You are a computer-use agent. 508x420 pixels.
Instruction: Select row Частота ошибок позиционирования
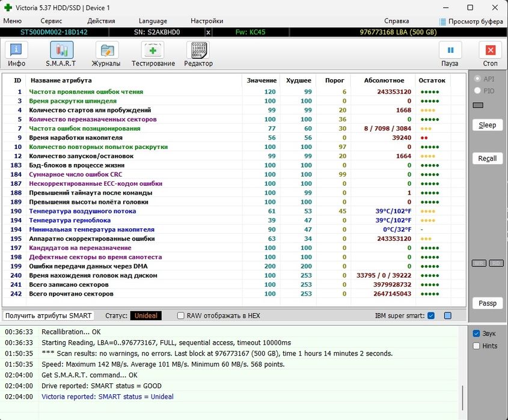(x=234, y=129)
